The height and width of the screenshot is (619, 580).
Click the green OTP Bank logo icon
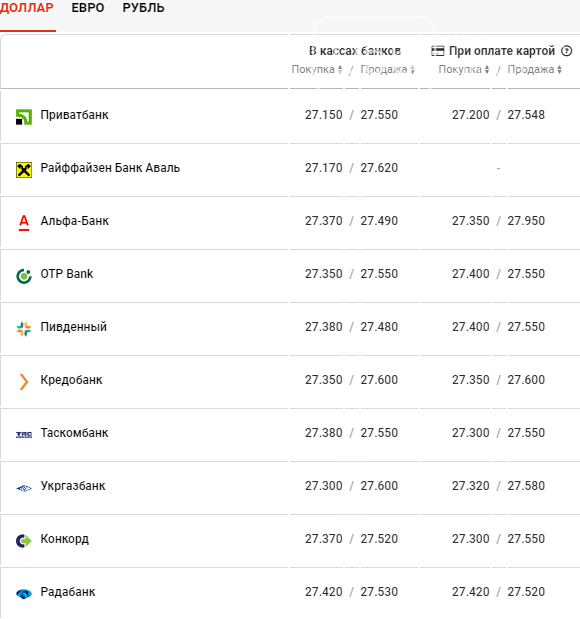(24, 276)
